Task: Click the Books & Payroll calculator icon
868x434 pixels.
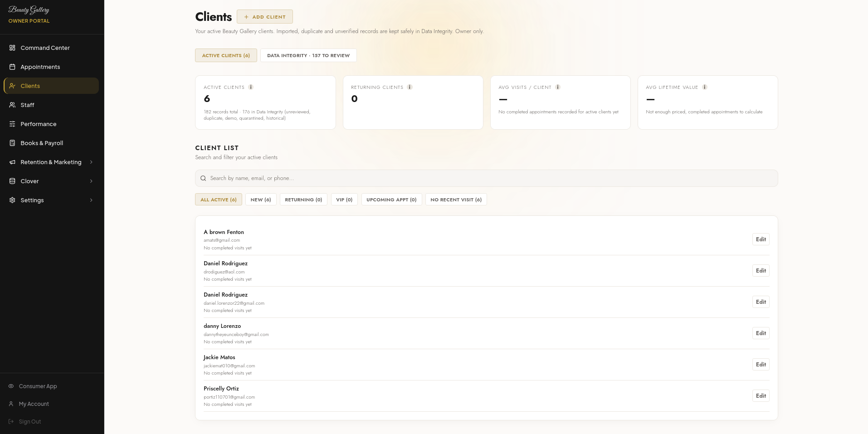Action: 12,143
